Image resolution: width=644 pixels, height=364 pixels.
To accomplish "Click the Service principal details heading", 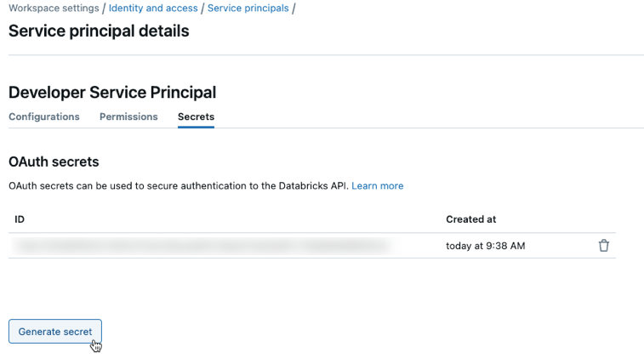I will (x=99, y=31).
